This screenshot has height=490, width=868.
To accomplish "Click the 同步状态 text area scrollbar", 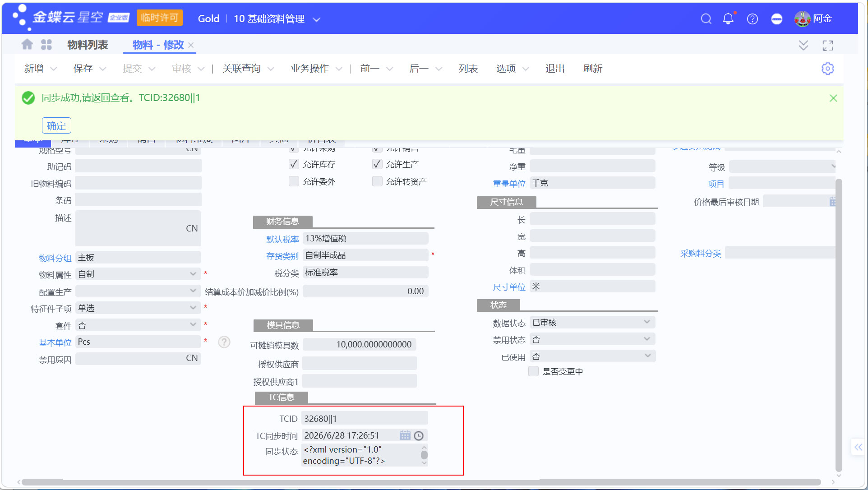I will pyautogui.click(x=424, y=455).
